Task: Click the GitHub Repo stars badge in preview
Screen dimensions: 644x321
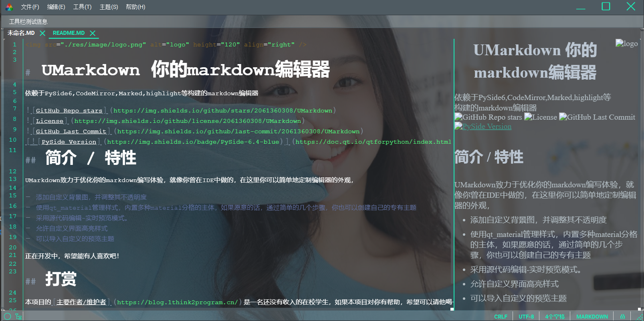Action: point(488,117)
